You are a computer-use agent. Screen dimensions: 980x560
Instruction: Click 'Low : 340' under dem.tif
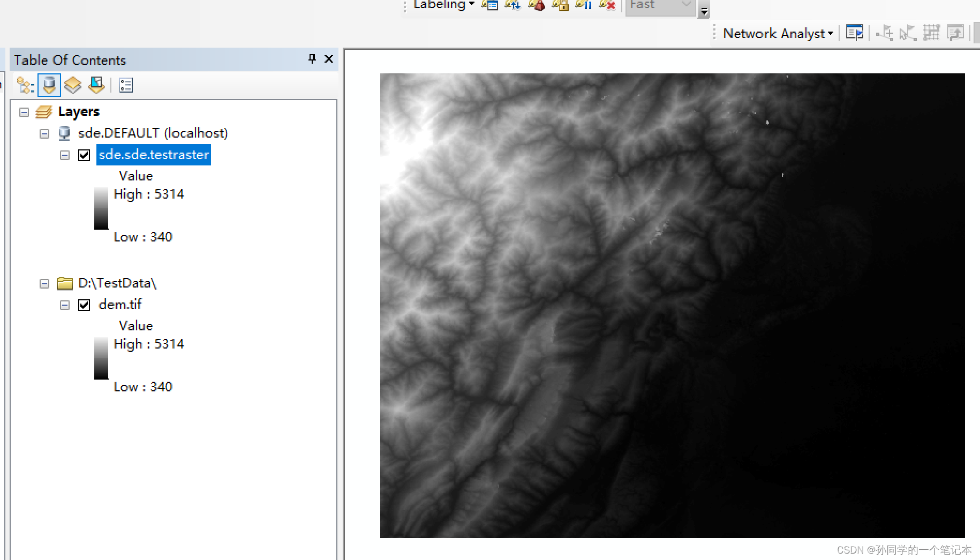143,387
